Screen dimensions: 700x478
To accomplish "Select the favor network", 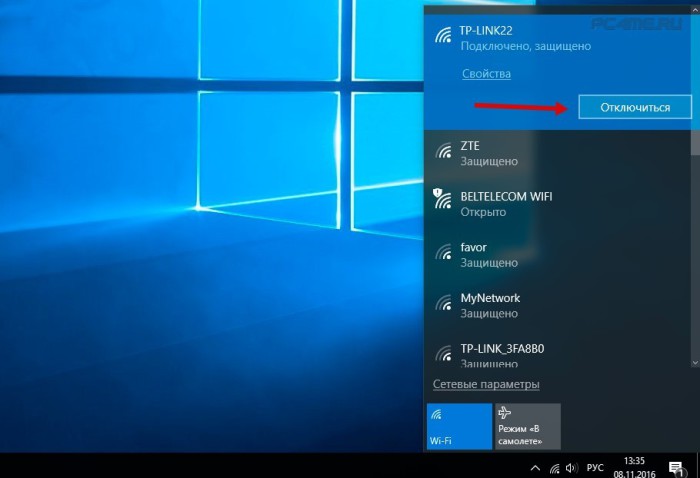I will 557,255.
